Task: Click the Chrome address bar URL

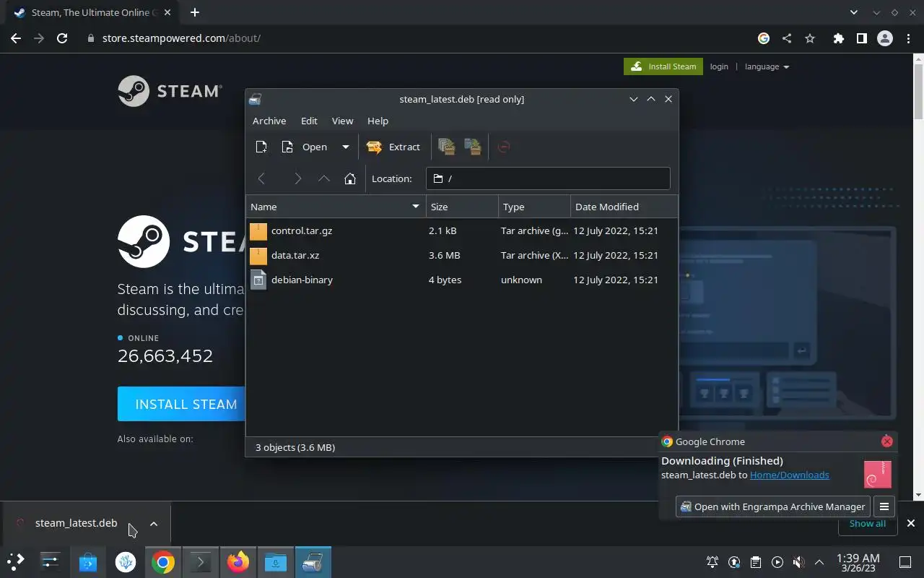Action: coord(181,38)
